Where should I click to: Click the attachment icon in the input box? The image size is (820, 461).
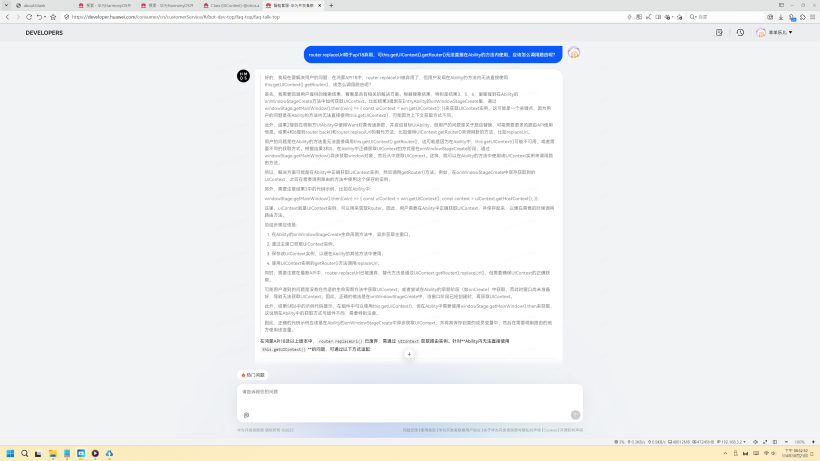point(246,414)
